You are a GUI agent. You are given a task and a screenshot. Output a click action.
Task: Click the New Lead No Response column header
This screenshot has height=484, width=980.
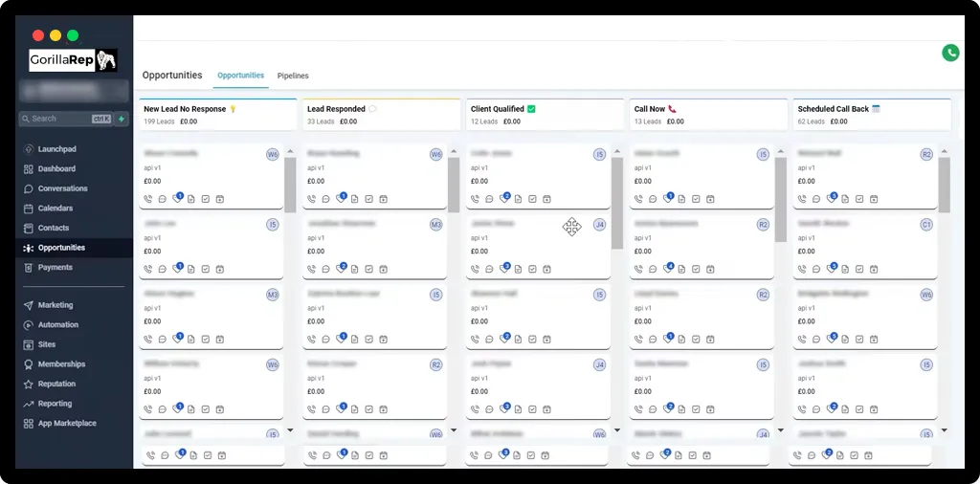[x=217, y=114]
